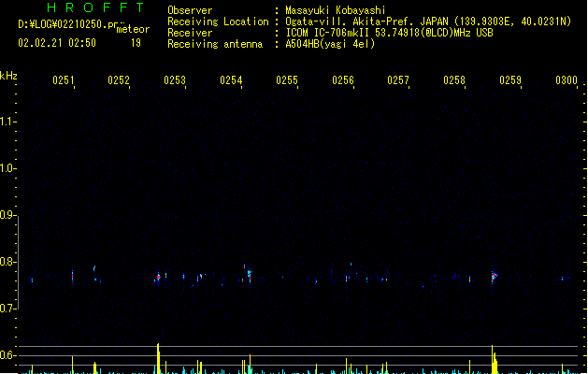This screenshot has width=588, height=374.
Task: Click the 0259 time marker
Action: [x=510, y=80]
